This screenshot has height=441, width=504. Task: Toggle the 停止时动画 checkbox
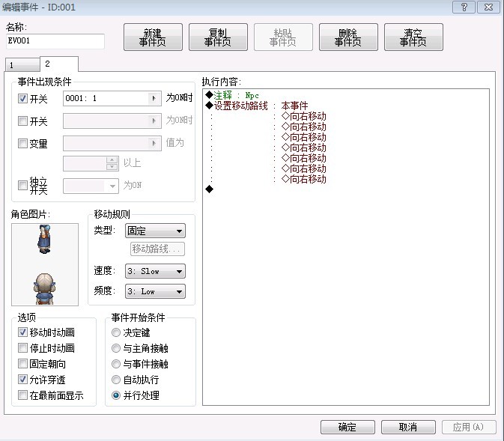22,348
